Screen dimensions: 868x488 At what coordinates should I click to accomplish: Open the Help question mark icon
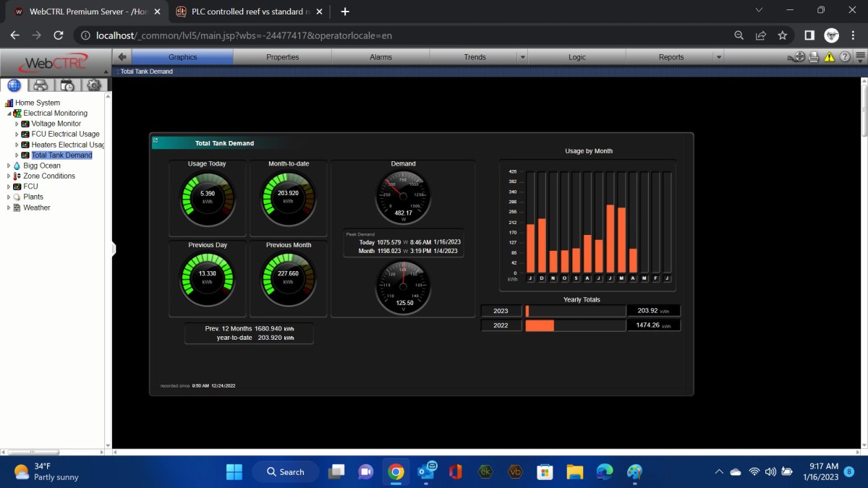coord(844,57)
